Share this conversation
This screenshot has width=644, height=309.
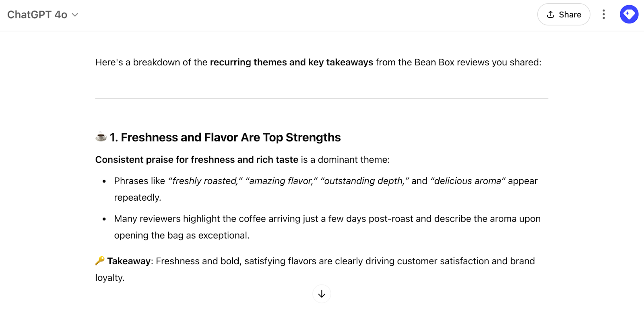click(563, 14)
